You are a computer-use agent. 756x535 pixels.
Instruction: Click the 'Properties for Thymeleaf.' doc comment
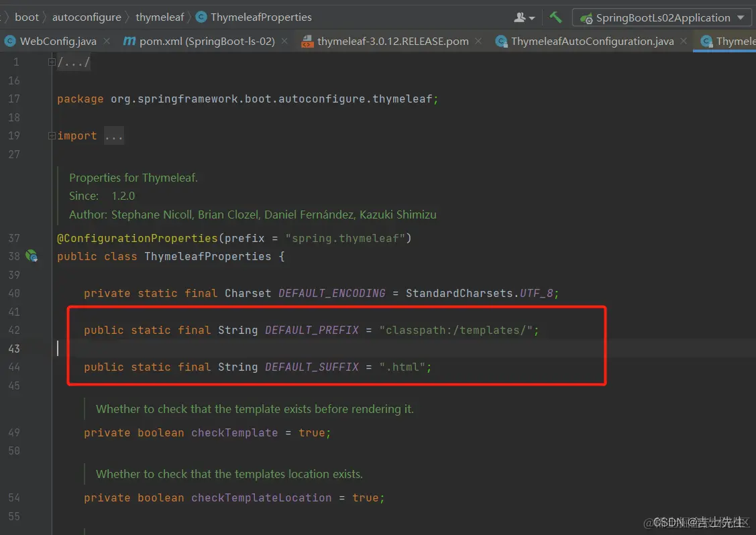pos(133,178)
